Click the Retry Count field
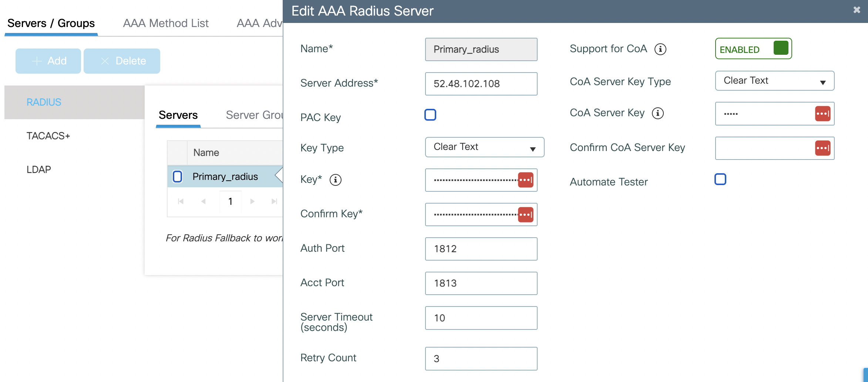Image resolution: width=868 pixels, height=382 pixels. coord(481,359)
